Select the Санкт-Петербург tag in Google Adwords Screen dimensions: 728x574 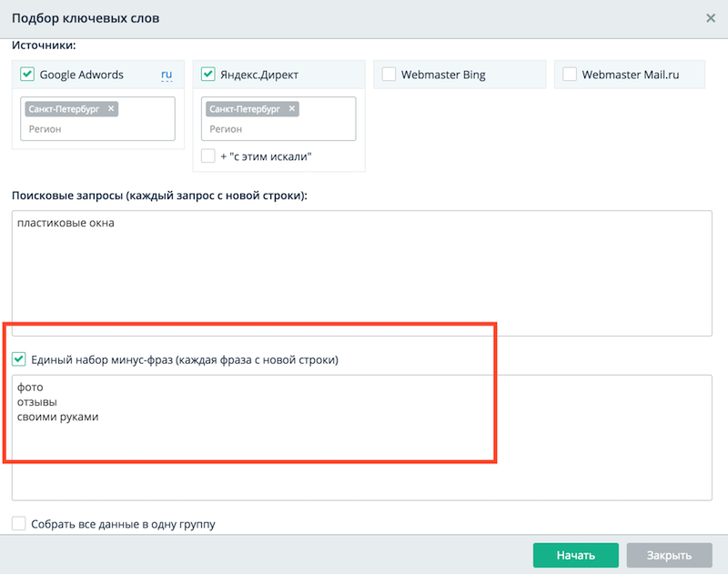pyautogui.click(x=64, y=109)
